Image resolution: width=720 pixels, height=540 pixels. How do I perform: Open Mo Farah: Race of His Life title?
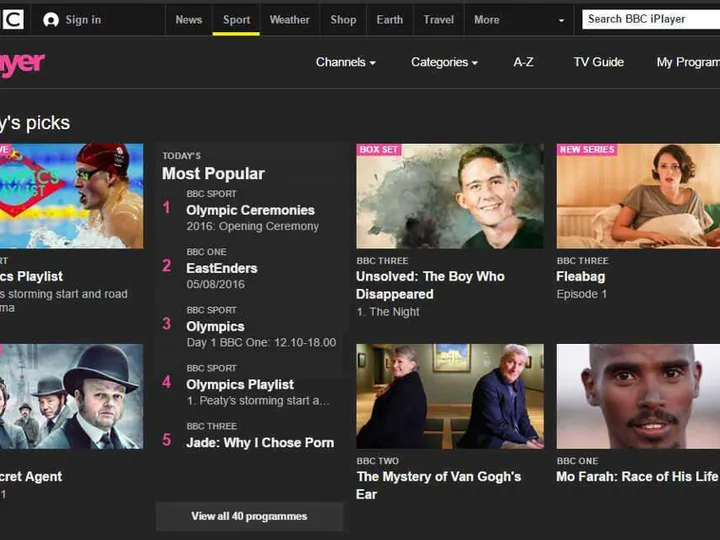(637, 477)
